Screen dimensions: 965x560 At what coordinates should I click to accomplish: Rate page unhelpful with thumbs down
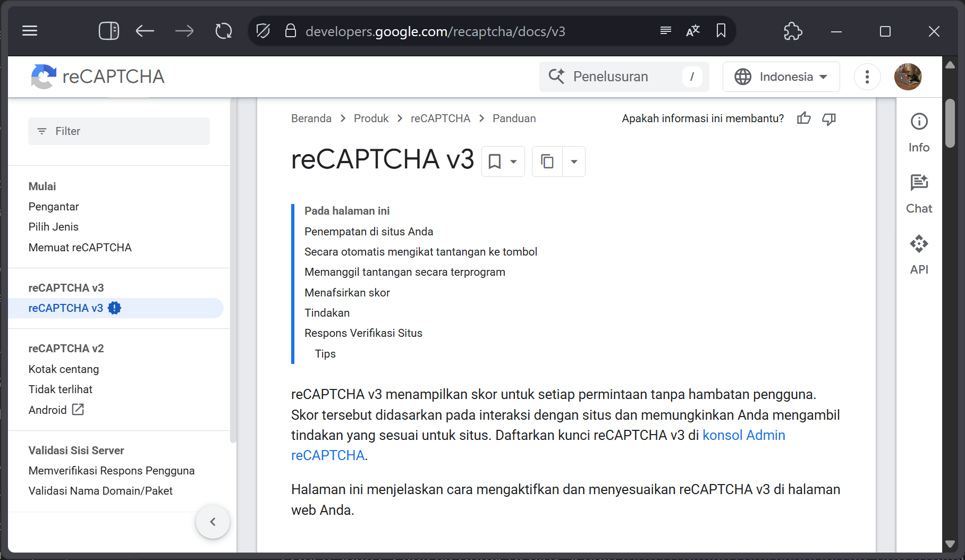(x=829, y=118)
